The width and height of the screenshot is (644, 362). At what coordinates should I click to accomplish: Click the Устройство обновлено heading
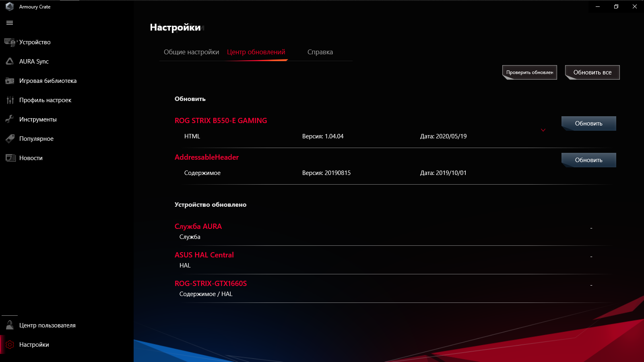coord(211,205)
